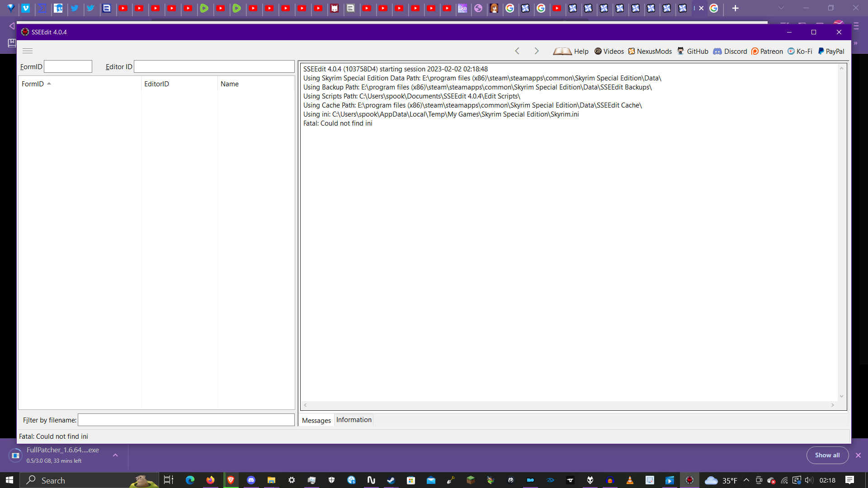Open a new browser tab
Image resolution: width=868 pixels, height=488 pixels.
click(x=736, y=8)
